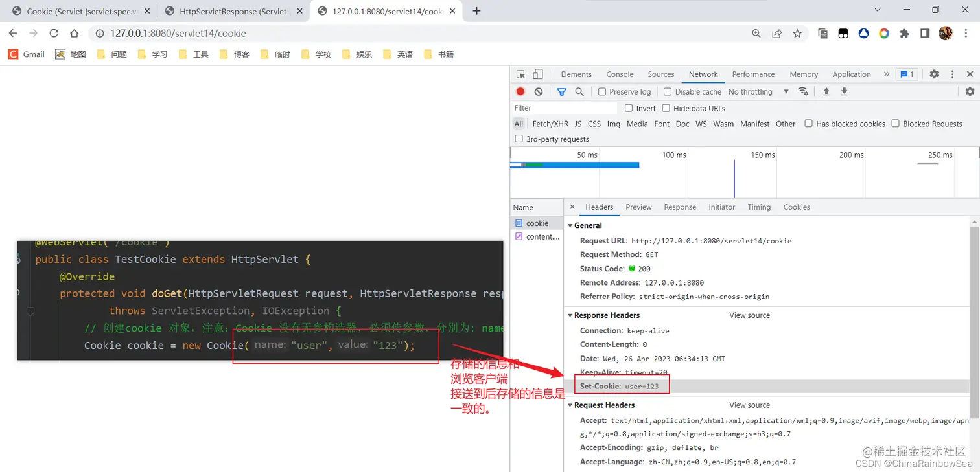The width and height of the screenshot is (980, 472).
Task: Enable Disable cache checkbox
Action: [x=668, y=92]
